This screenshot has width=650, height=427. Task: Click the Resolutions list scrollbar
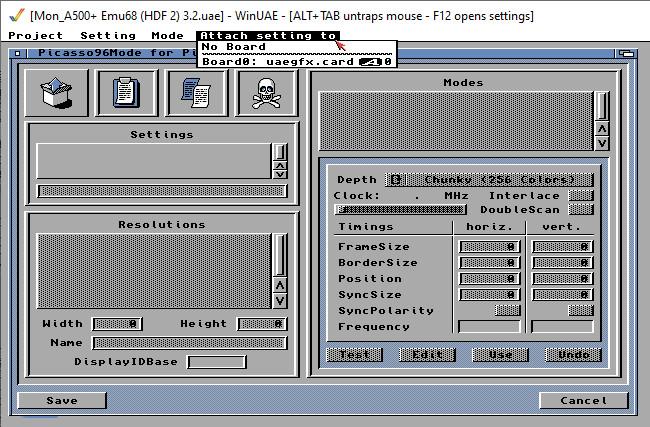tap(280, 255)
